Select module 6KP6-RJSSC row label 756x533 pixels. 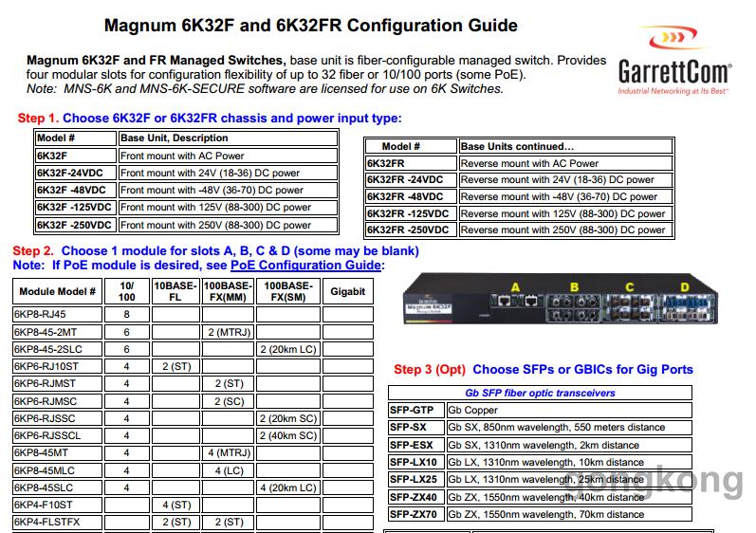pyautogui.click(x=57, y=418)
